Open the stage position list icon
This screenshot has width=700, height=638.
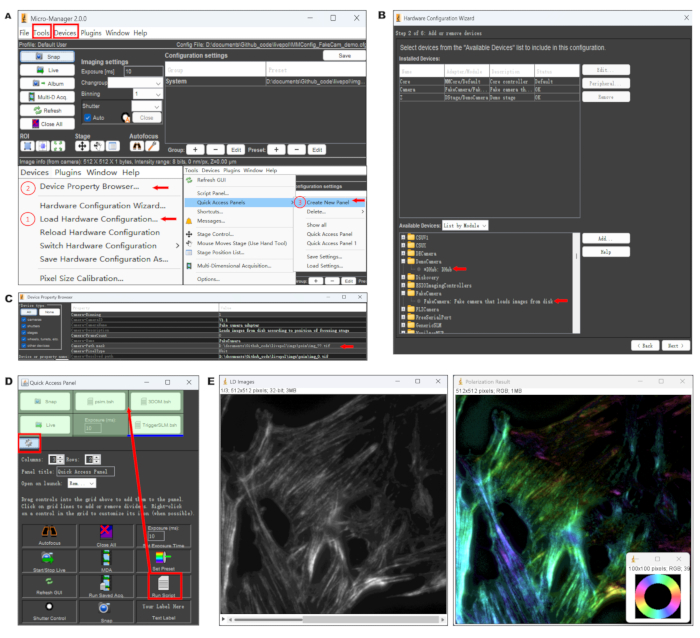pos(112,146)
